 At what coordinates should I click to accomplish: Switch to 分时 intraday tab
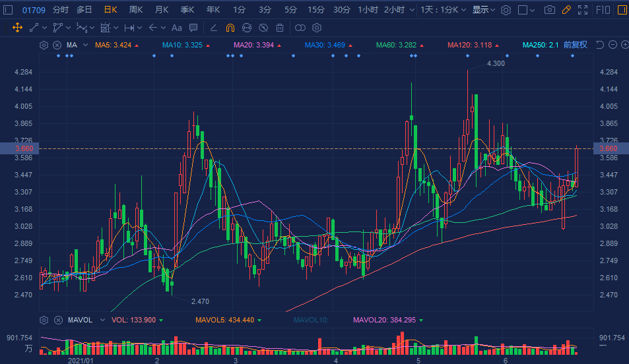60,10
